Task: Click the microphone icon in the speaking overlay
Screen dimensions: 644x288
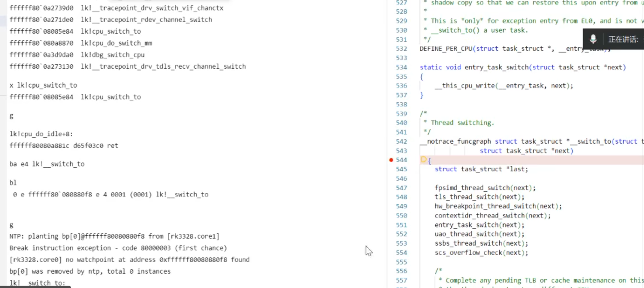Action: coord(593,39)
